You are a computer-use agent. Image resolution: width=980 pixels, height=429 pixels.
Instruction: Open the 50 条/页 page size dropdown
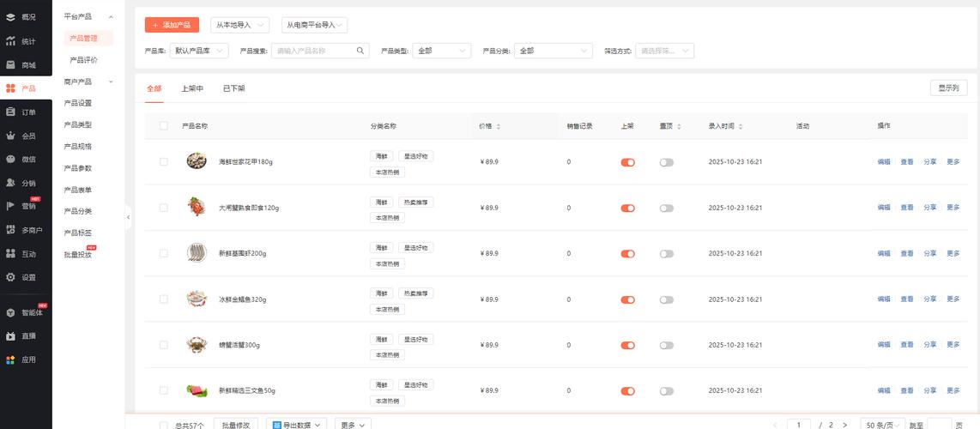pyautogui.click(x=882, y=425)
